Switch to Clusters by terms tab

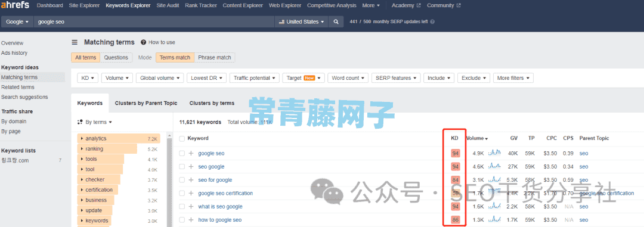pyautogui.click(x=212, y=103)
